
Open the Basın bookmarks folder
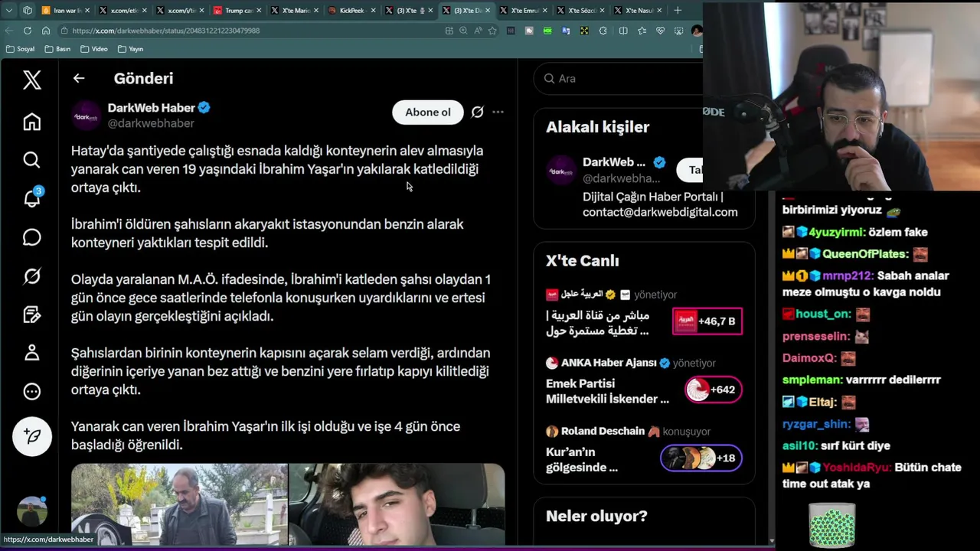pos(57,49)
